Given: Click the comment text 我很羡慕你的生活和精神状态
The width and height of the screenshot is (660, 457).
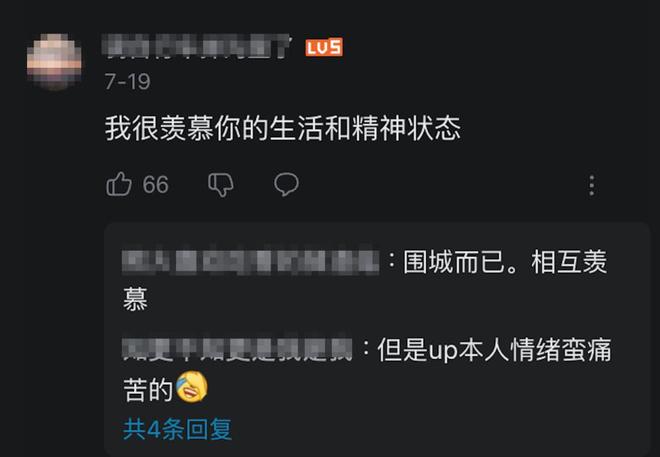Looking at the screenshot, I should [282, 130].
